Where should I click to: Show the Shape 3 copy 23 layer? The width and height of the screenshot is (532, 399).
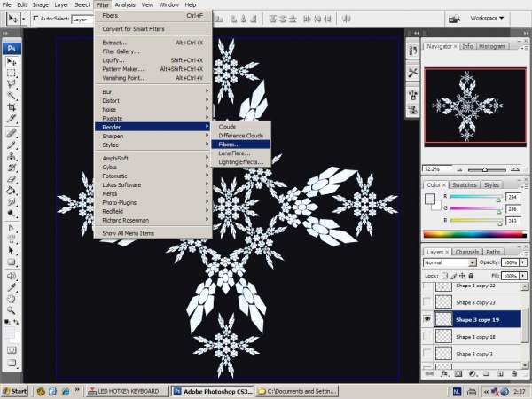427,302
